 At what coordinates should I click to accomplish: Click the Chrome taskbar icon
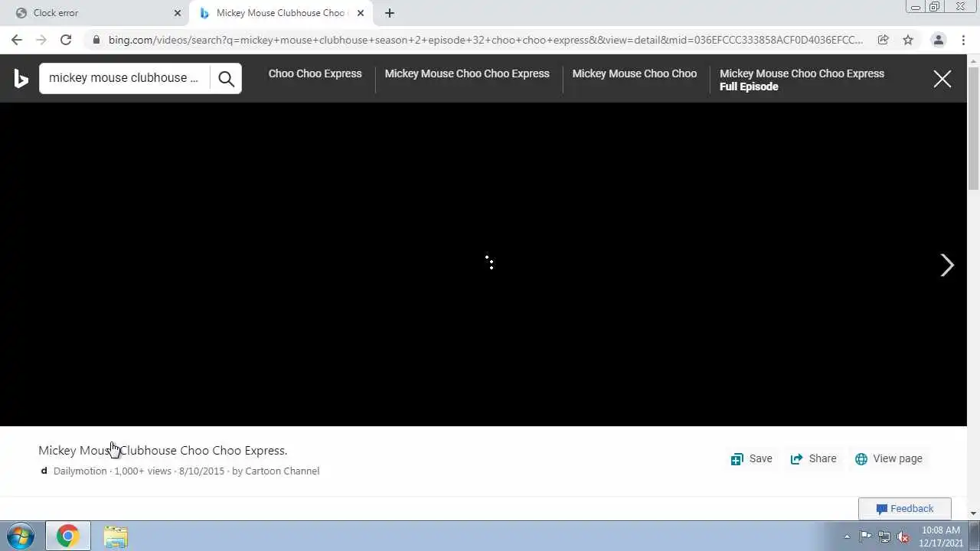[x=67, y=536]
